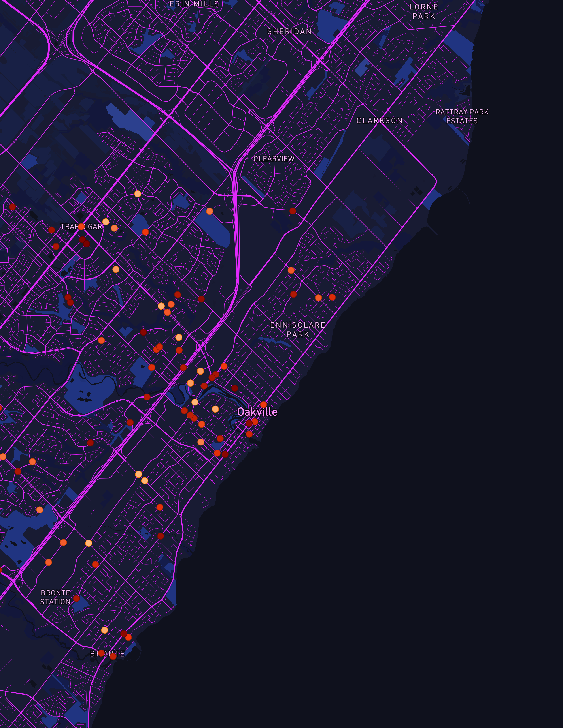Image resolution: width=563 pixels, height=728 pixels.
Task: Select the orange marker overlapping the Trafalgar label
Action: click(81, 227)
